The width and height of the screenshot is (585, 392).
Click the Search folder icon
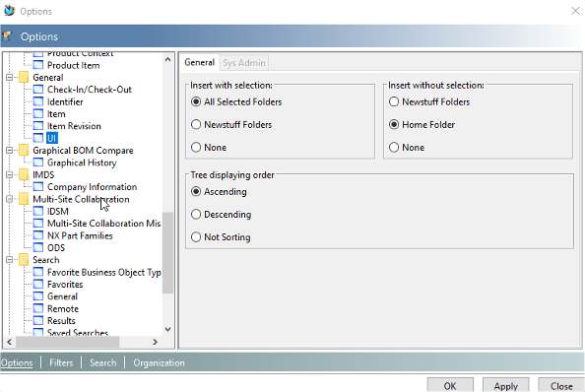coord(24,260)
